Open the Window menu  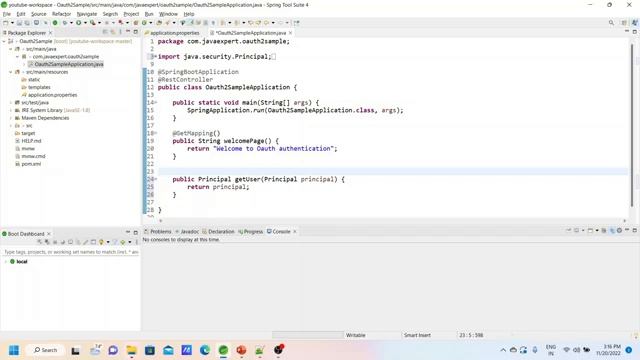click(x=168, y=14)
